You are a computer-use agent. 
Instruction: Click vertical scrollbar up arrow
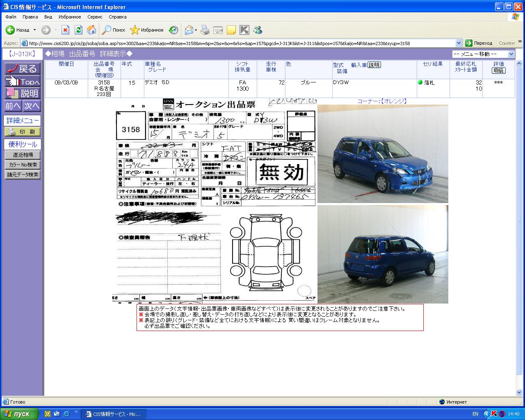coord(519,64)
